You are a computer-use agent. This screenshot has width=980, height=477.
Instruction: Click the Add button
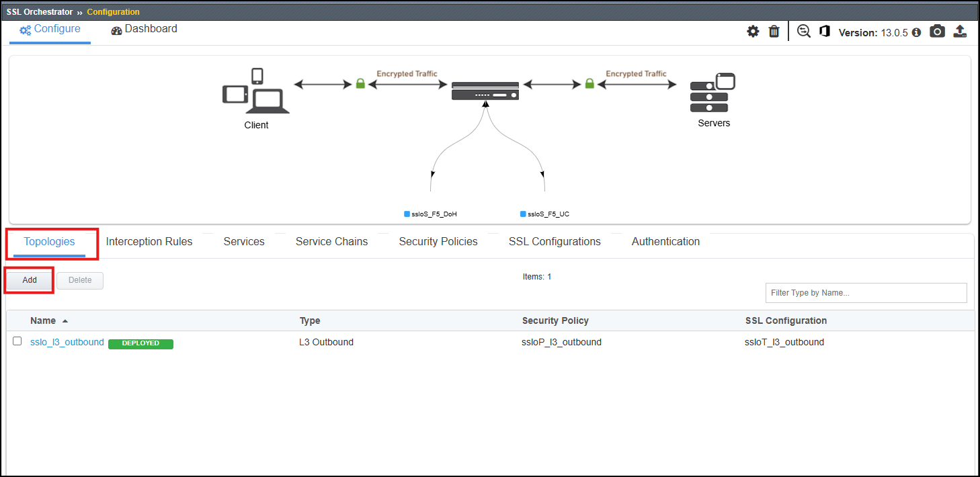pyautogui.click(x=30, y=280)
